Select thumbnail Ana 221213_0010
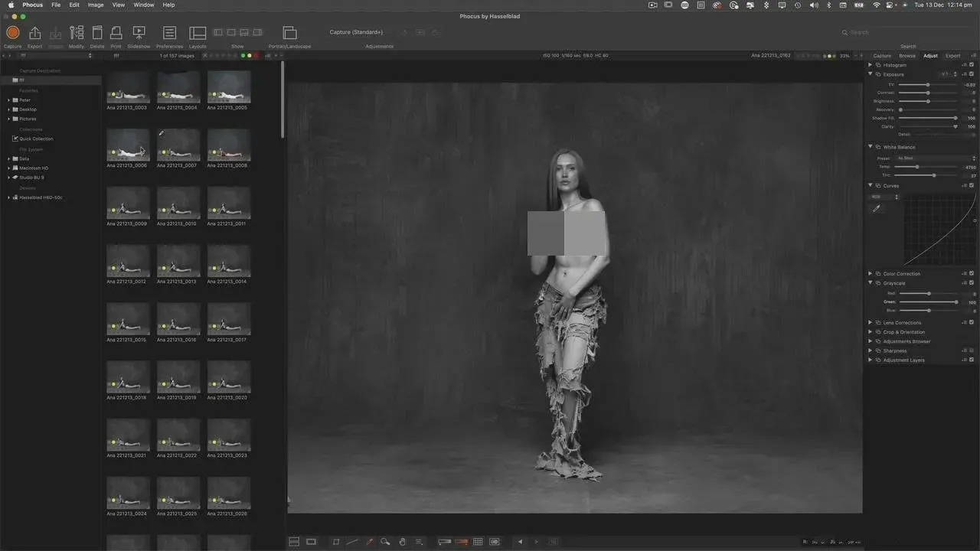 pos(178,205)
